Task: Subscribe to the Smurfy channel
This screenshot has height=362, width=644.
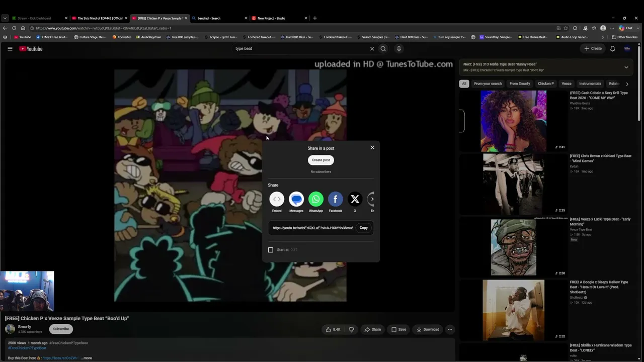Action: click(x=61, y=329)
